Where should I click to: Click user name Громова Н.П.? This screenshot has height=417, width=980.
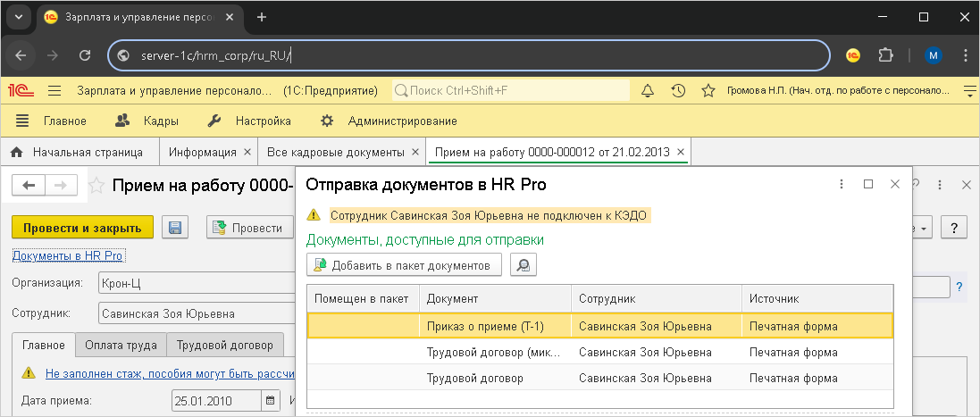click(x=837, y=91)
